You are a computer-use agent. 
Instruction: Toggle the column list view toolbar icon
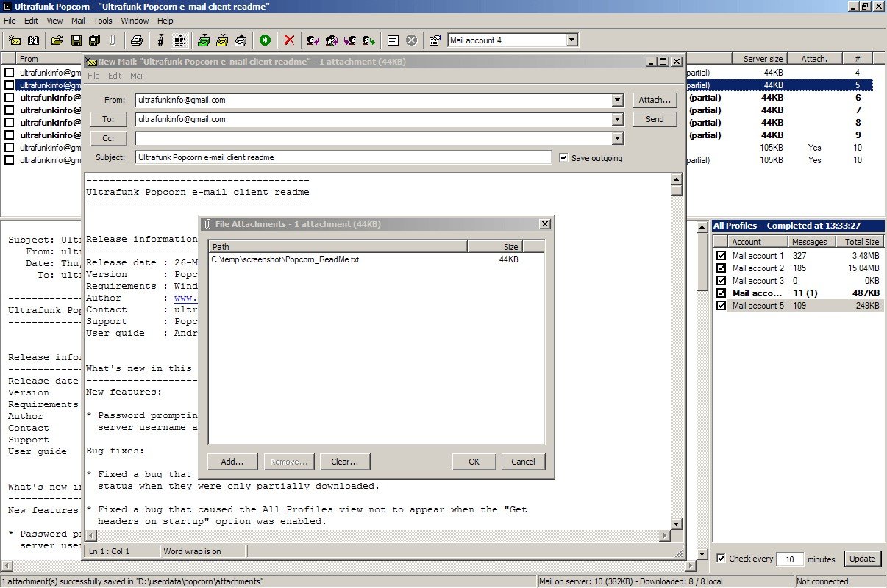(179, 40)
